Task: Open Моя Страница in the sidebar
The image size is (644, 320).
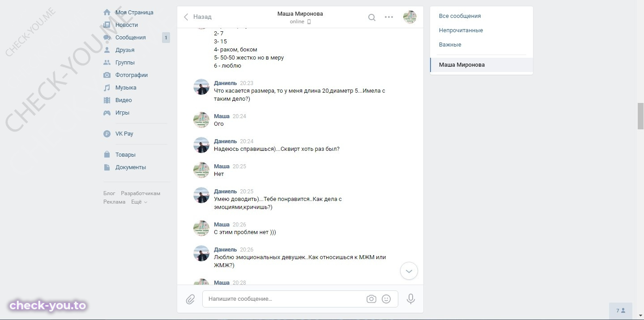Action: (134, 13)
